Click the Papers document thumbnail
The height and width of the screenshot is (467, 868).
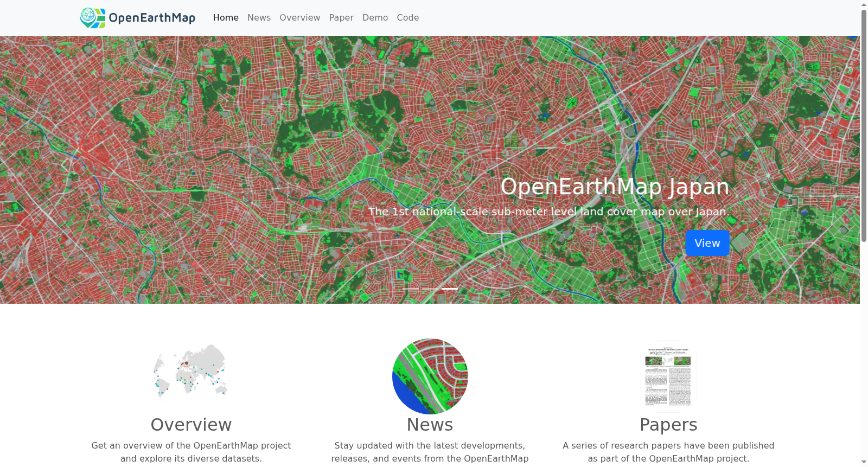coord(668,376)
